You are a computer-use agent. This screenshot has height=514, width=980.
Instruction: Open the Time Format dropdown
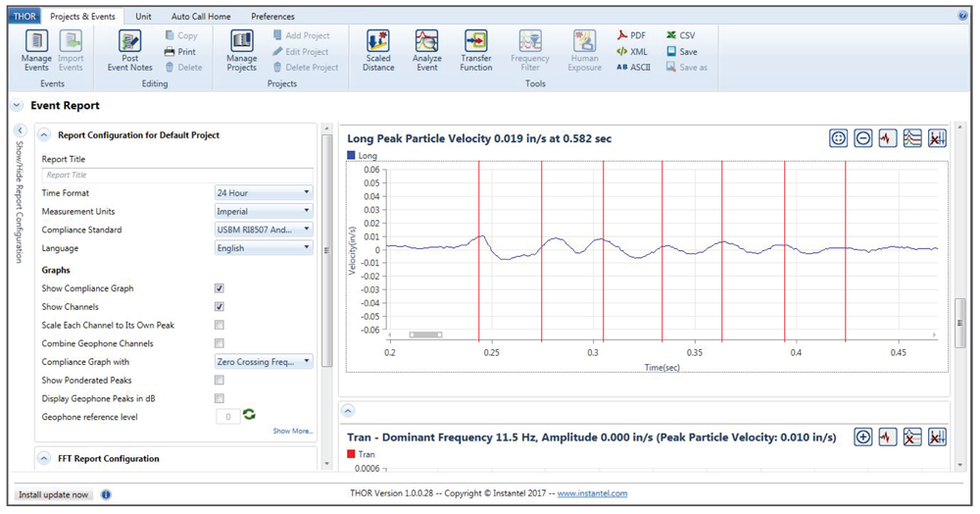pos(263,192)
